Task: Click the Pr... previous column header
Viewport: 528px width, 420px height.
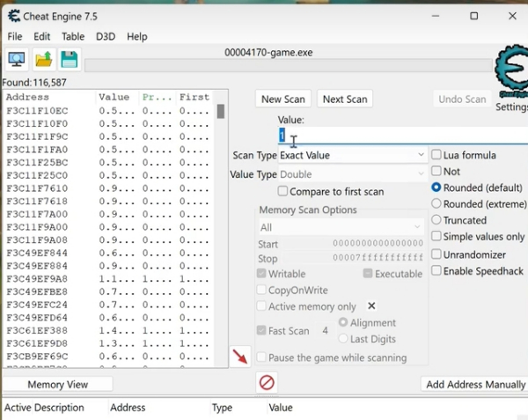Action: point(158,97)
